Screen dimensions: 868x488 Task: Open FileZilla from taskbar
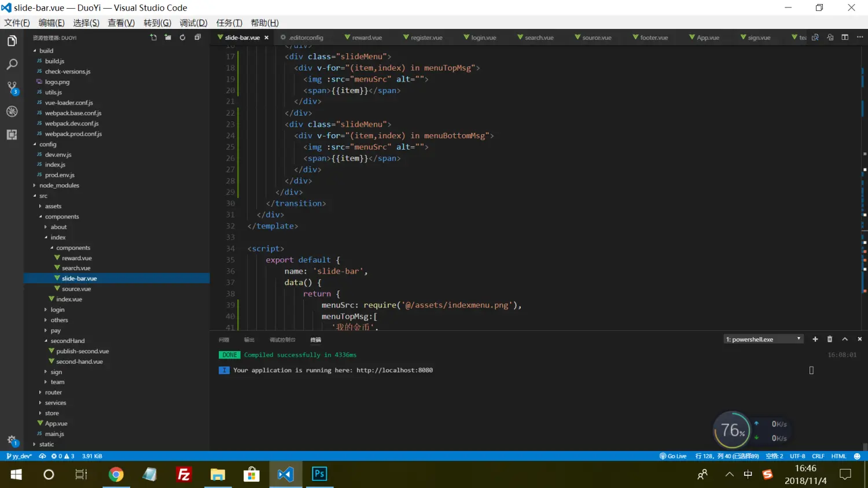pos(184,475)
